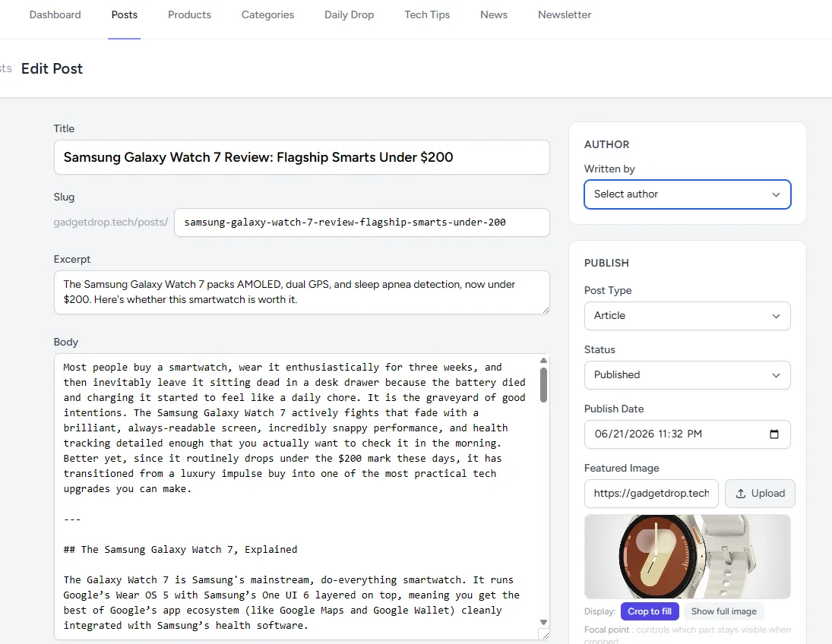Go to the Products tab

[189, 15]
